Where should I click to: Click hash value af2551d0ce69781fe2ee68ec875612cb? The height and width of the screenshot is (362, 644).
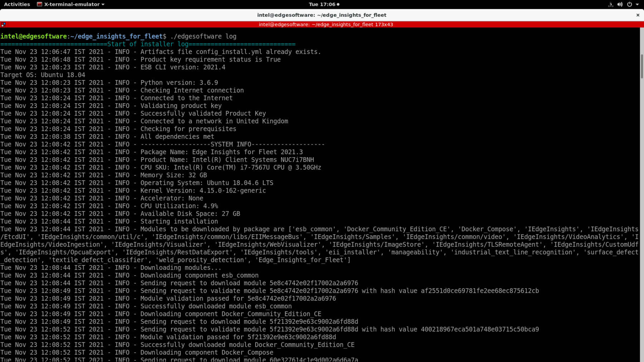pyautogui.click(x=480, y=291)
